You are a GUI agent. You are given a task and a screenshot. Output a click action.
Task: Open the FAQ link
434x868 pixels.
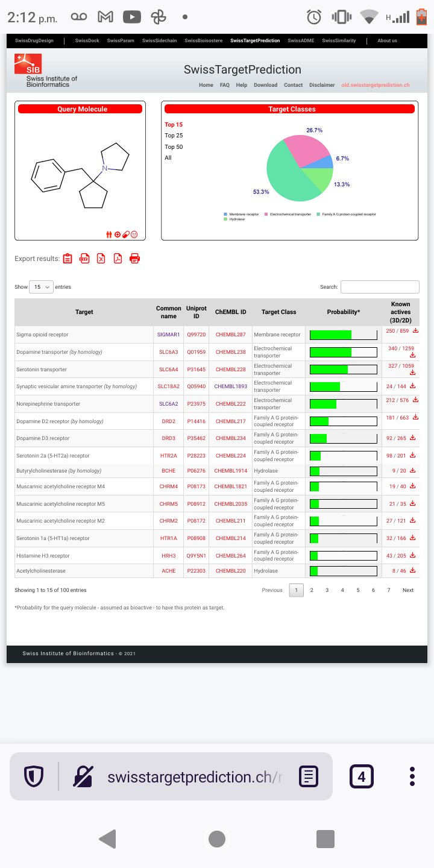[x=225, y=85]
